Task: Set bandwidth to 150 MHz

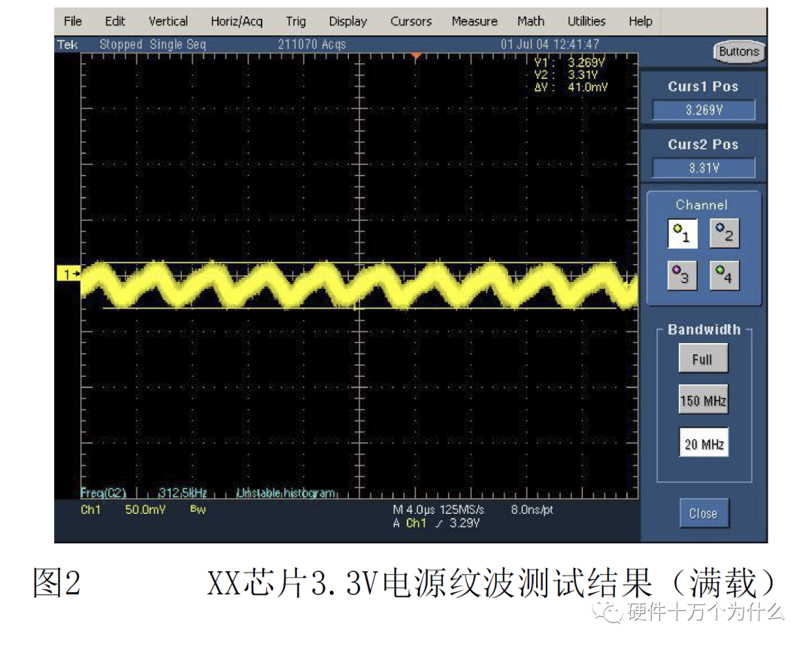Action: click(703, 400)
